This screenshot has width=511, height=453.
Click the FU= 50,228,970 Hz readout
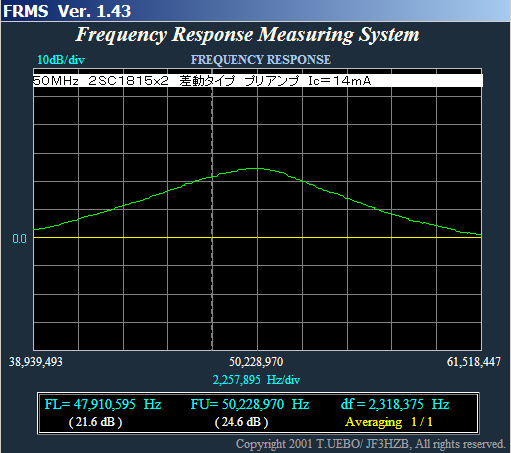pyautogui.click(x=250, y=405)
